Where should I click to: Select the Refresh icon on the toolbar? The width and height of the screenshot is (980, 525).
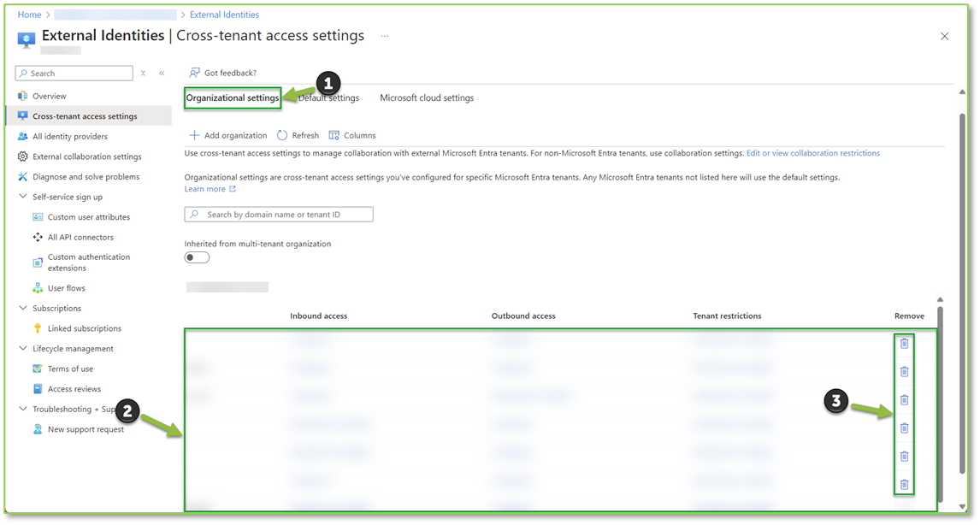(298, 135)
